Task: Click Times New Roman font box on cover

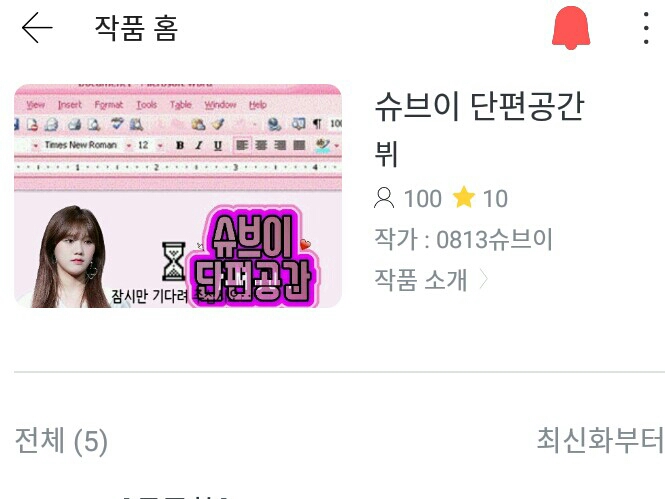Action: click(x=81, y=145)
